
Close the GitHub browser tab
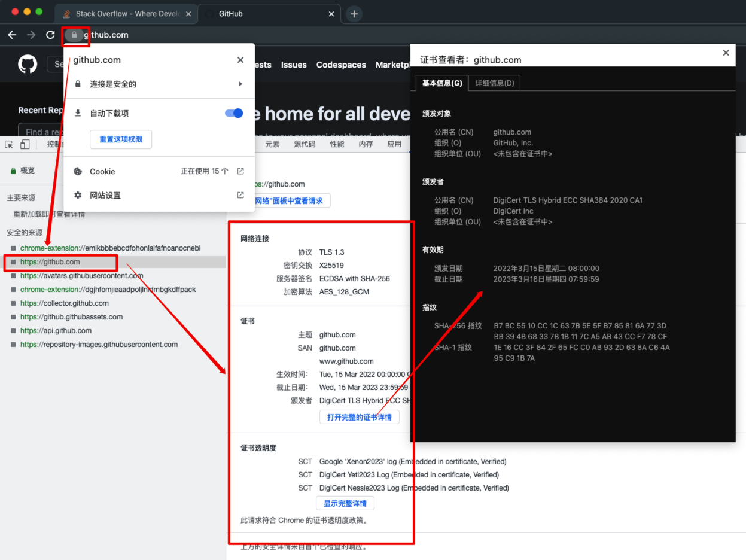[331, 14]
